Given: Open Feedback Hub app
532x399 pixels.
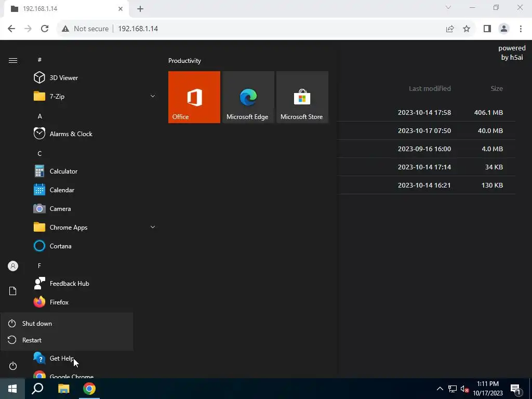Looking at the screenshot, I should (x=95, y=283).
